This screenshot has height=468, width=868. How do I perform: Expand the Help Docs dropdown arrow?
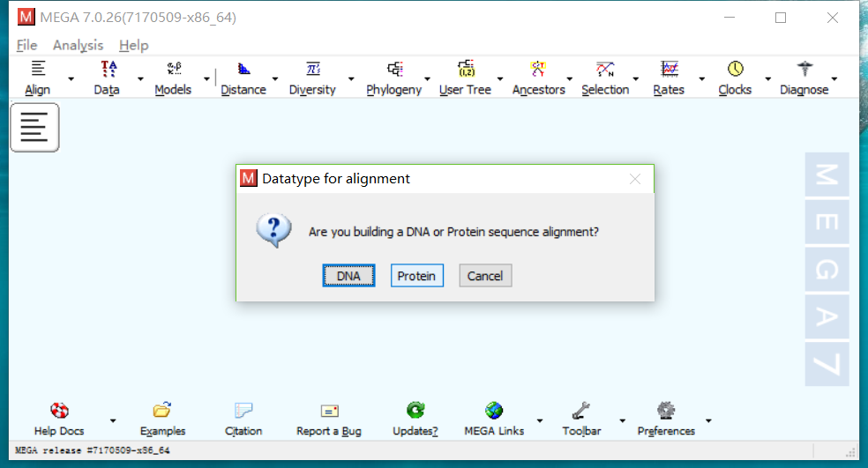point(113,421)
